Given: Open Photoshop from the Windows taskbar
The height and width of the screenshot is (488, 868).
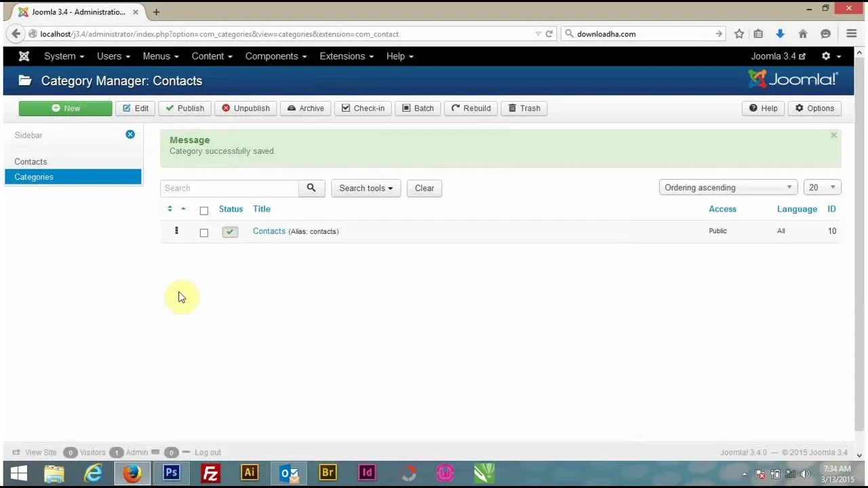Looking at the screenshot, I should pos(171,472).
